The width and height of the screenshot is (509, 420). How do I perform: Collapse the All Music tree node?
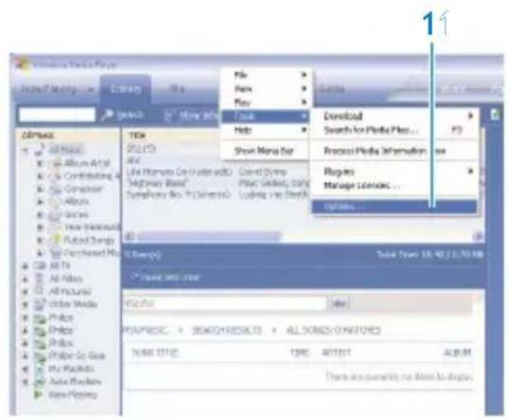point(26,151)
